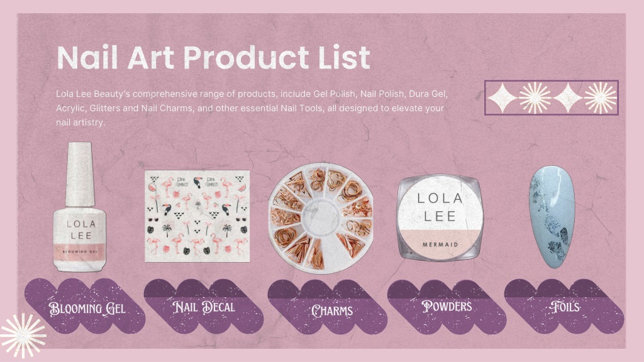The height and width of the screenshot is (362, 644).
Task: Click the LOLA LEE text on gel bottle
Action: (81, 230)
